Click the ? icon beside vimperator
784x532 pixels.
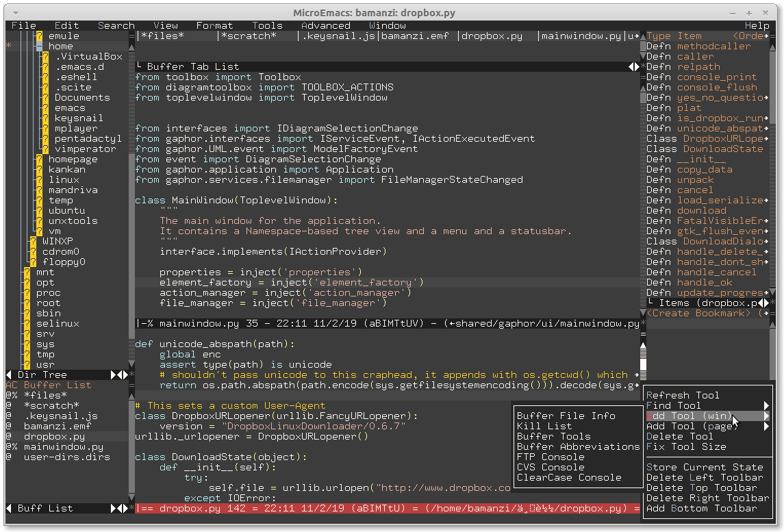[x=45, y=149]
